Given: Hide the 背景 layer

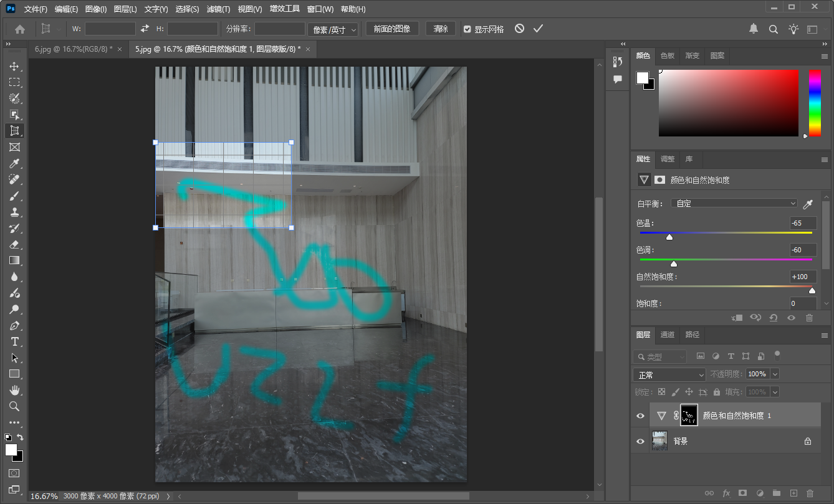Looking at the screenshot, I should click(640, 440).
